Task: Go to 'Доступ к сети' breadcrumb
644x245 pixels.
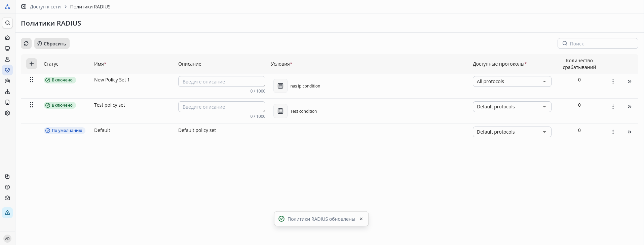Action: pyautogui.click(x=45, y=7)
